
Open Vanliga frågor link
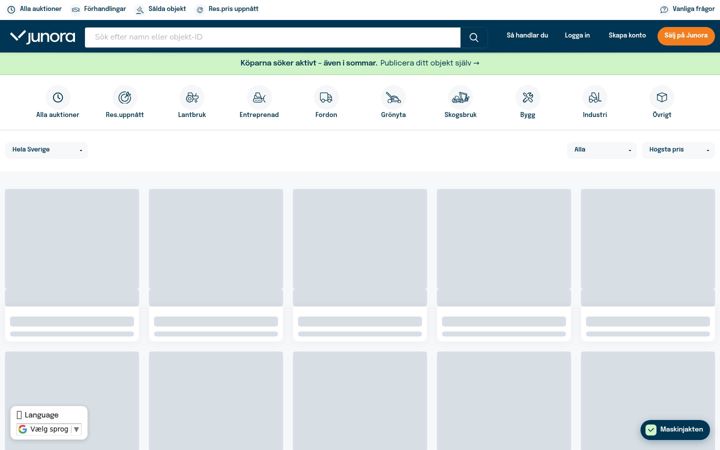(x=693, y=9)
